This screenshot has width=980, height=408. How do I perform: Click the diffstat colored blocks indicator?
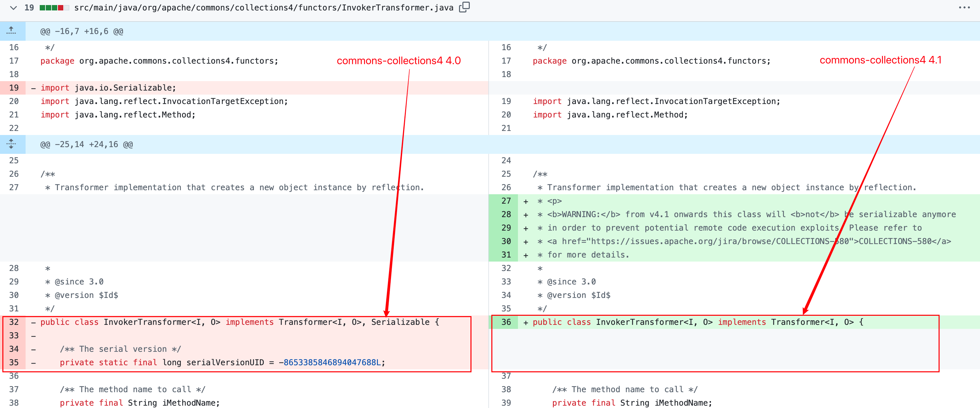54,8
